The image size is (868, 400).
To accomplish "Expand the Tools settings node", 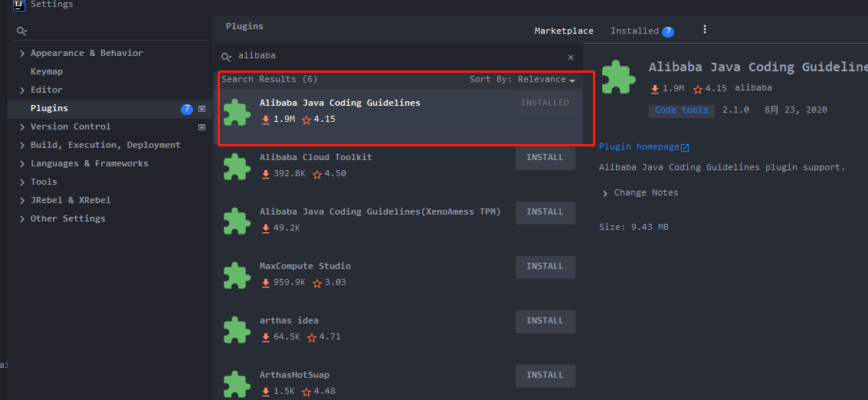I will [22, 182].
